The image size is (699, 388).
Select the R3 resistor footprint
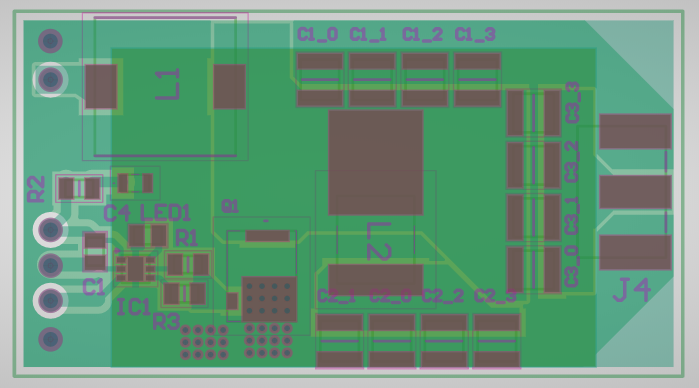tap(184, 294)
